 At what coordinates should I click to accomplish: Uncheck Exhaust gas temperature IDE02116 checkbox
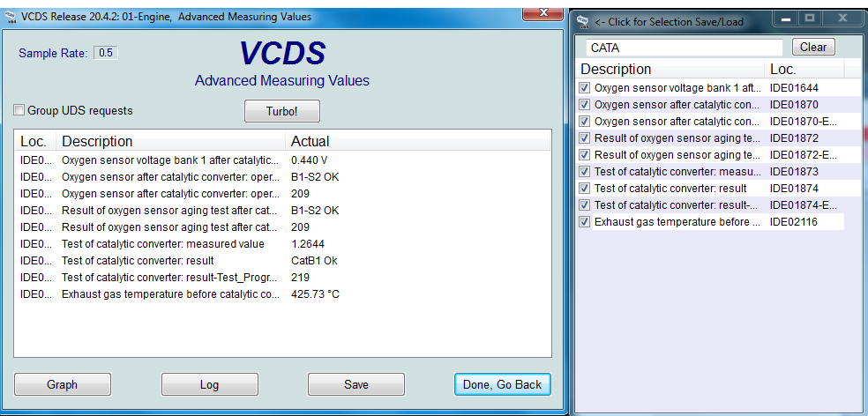pyautogui.click(x=585, y=222)
